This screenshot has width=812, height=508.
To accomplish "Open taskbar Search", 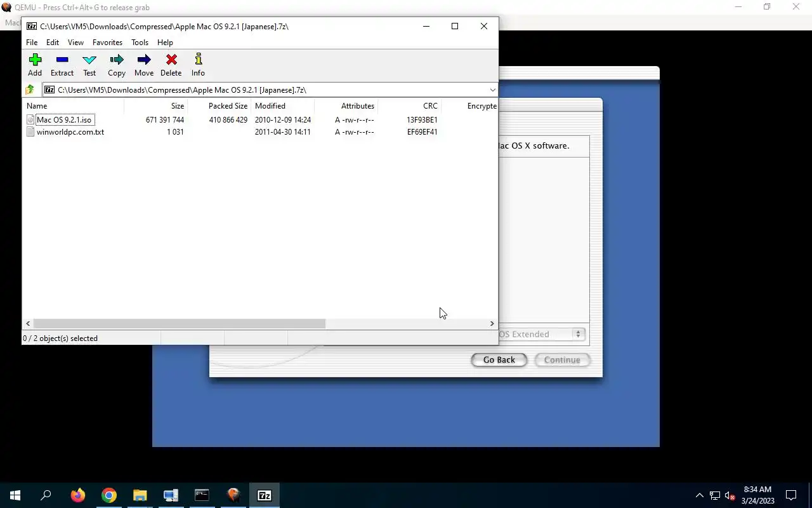I will [x=46, y=495].
